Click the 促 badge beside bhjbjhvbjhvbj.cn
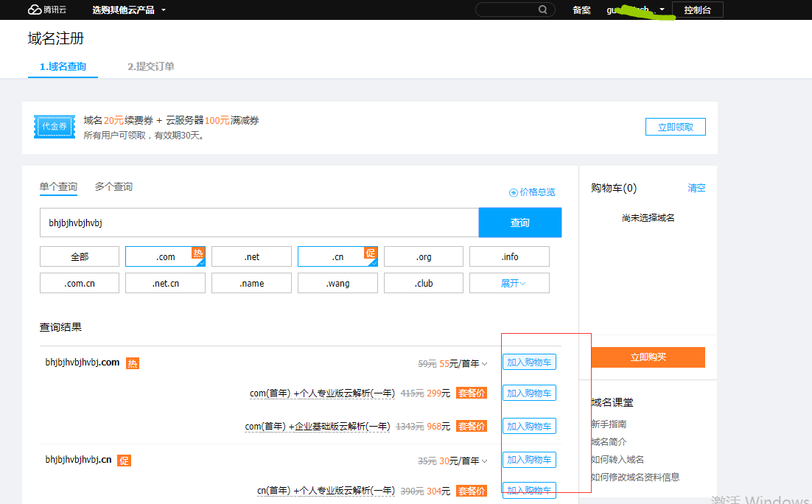This screenshot has height=504, width=812. click(x=125, y=461)
